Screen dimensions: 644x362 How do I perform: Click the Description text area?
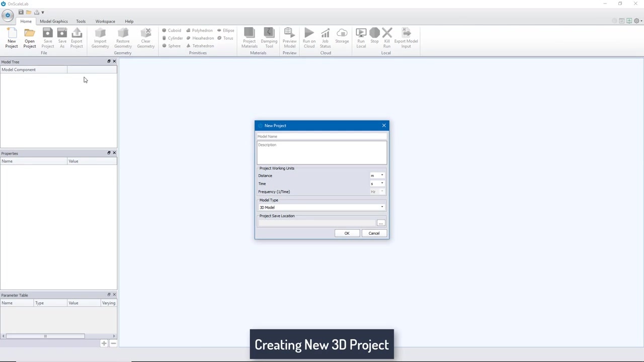click(321, 152)
